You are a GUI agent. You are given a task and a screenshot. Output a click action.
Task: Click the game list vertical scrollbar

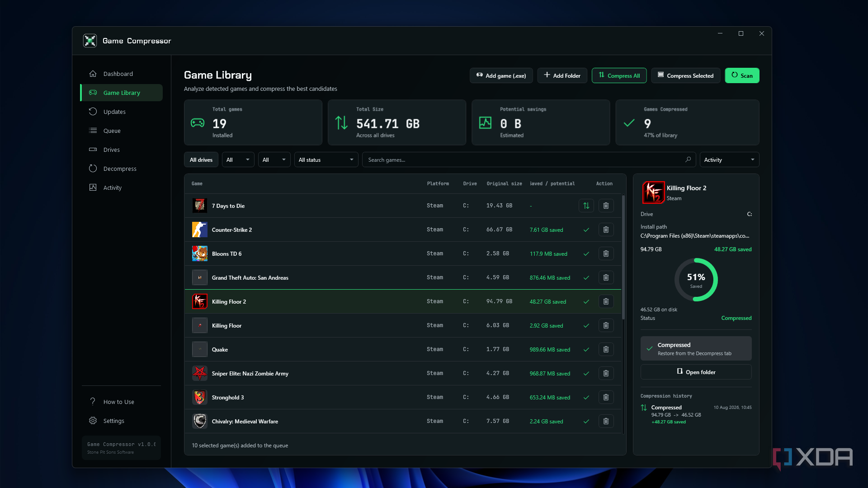pyautogui.click(x=623, y=258)
